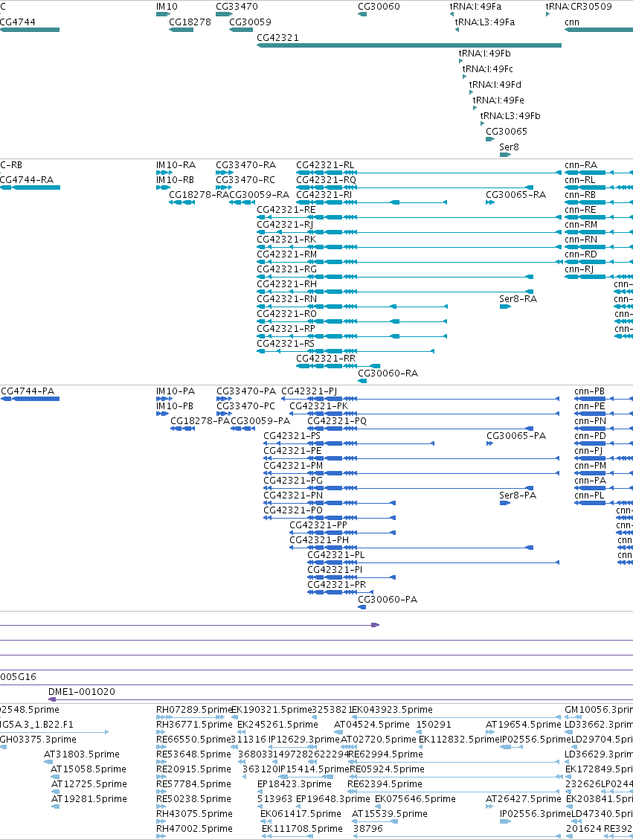Select transcript CG42321-RS

286,344
